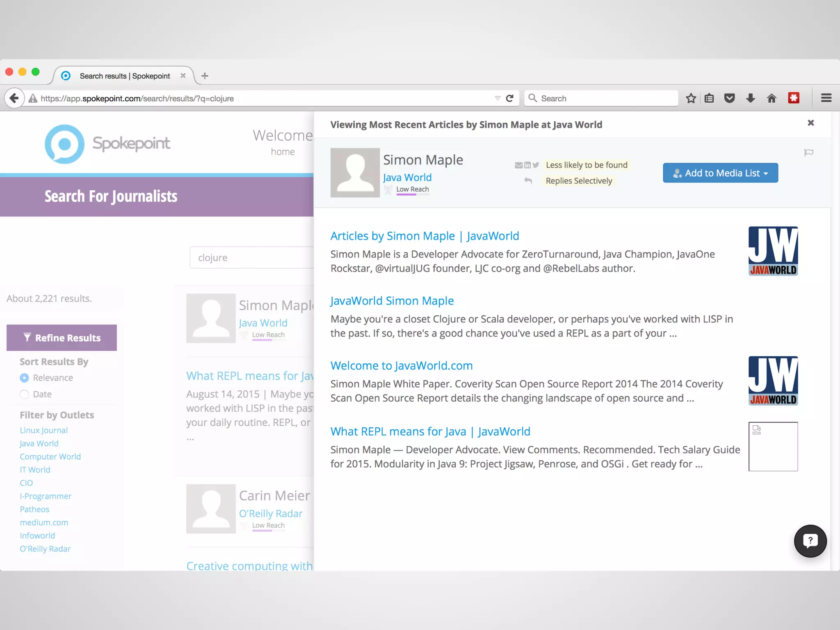Reload the page with the refresh icon
840x630 pixels.
(510, 98)
